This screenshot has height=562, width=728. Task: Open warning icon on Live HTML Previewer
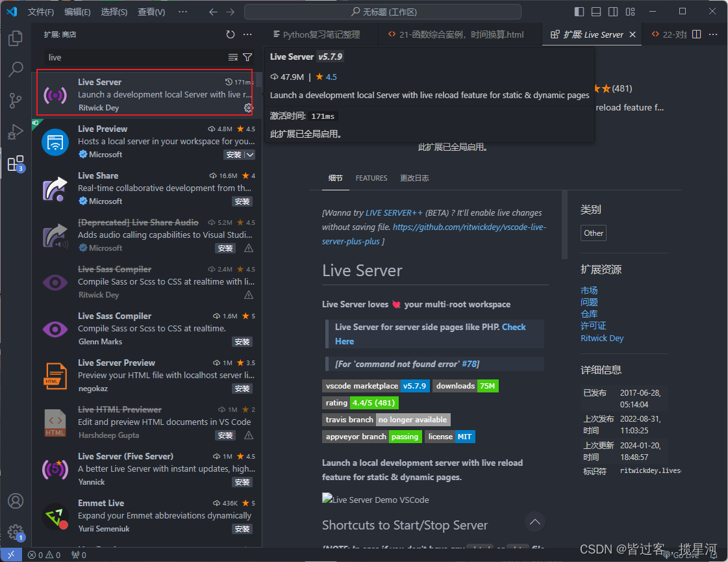click(x=249, y=435)
